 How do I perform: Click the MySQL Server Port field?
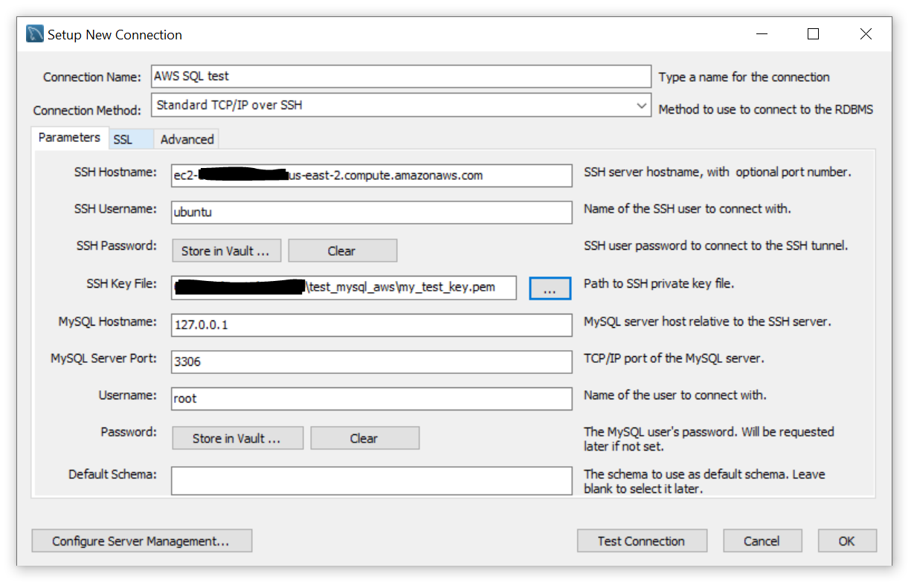click(372, 362)
